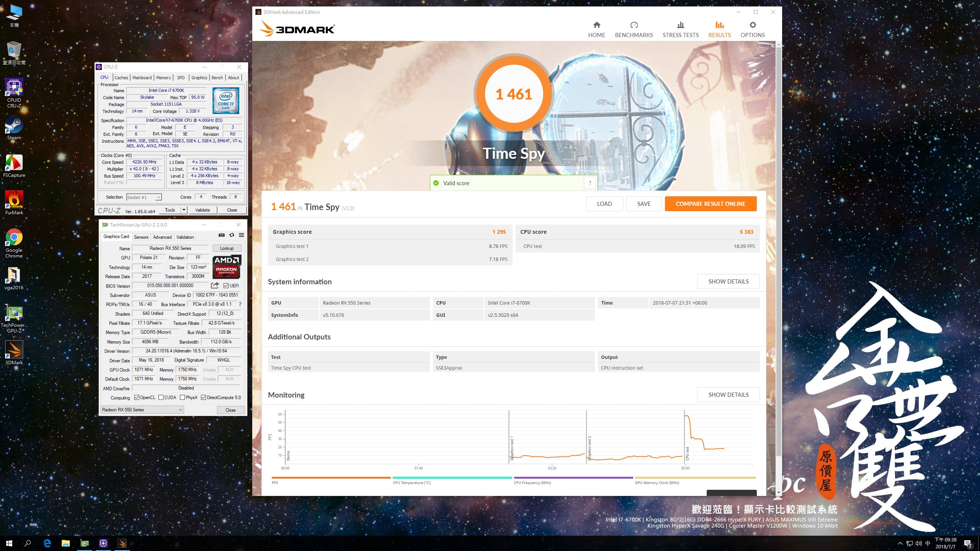Screen dimensions: 980x551
Task: Click the GPU-Z BIOS export share icon
Action: 215,285
